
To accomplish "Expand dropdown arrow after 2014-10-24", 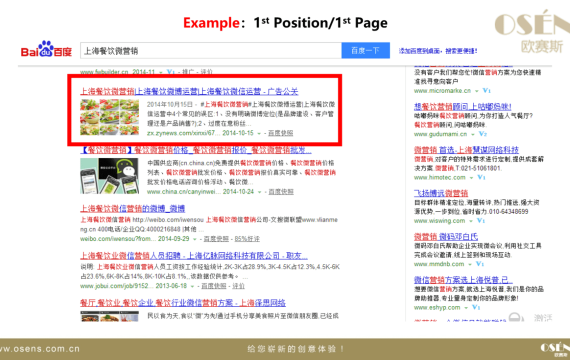I will (x=260, y=192).
